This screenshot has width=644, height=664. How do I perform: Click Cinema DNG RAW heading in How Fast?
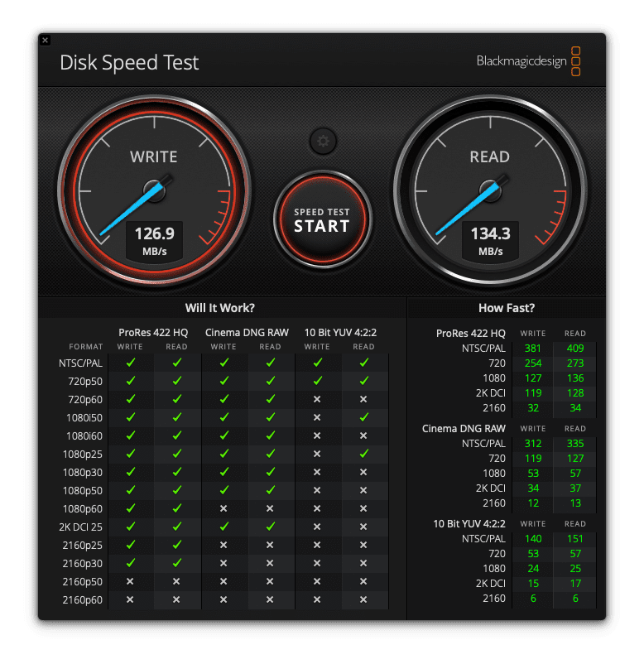tap(464, 429)
